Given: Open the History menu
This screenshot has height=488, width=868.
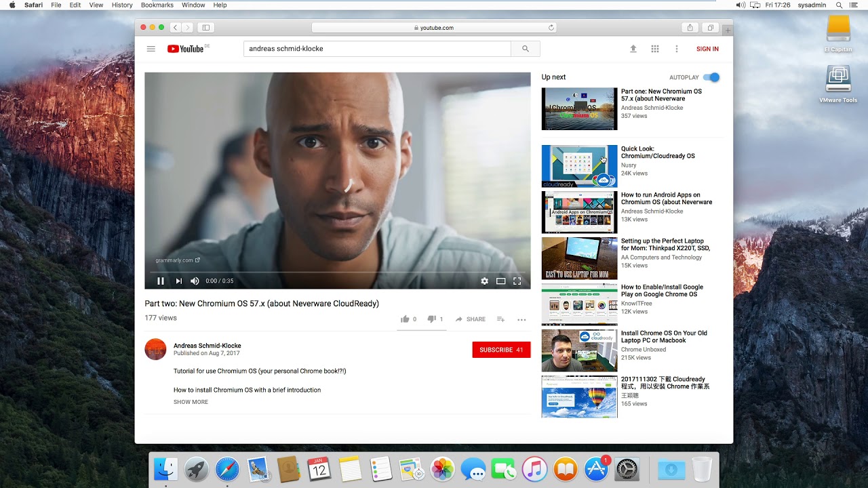Looking at the screenshot, I should pyautogui.click(x=122, y=5).
